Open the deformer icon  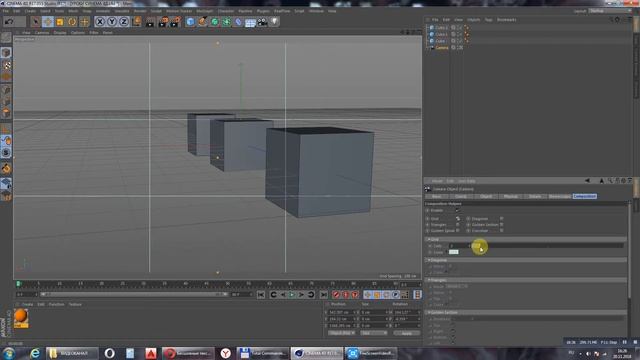point(238,22)
